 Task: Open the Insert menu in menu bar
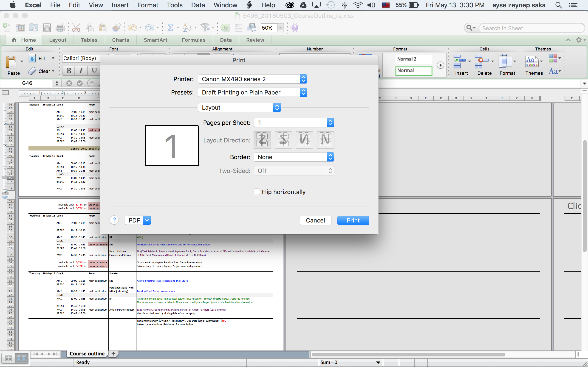[120, 5]
